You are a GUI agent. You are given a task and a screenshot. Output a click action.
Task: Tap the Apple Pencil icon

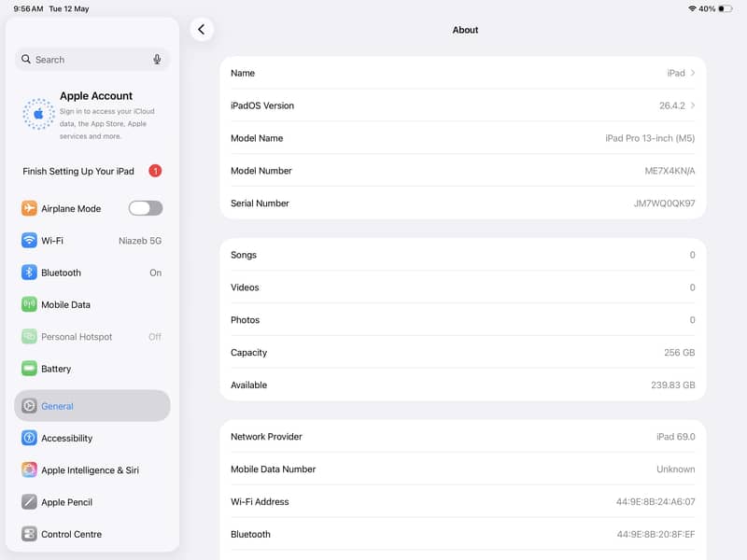click(x=29, y=502)
